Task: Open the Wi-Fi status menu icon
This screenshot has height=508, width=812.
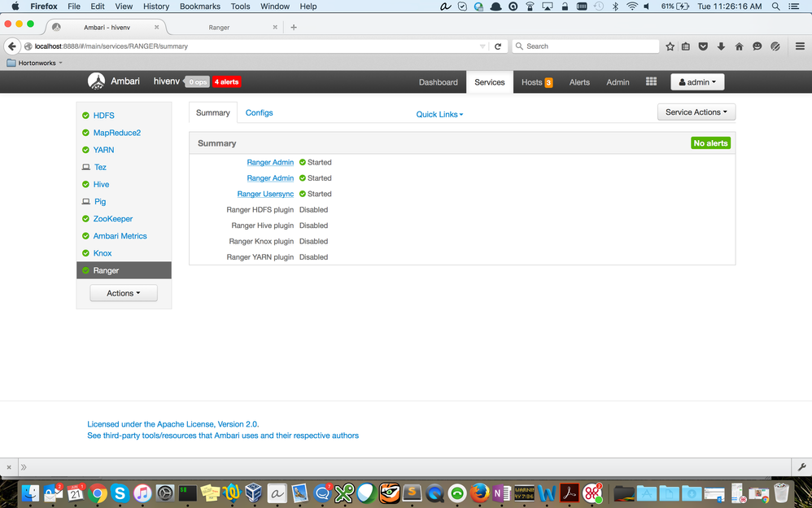Action: click(x=632, y=7)
